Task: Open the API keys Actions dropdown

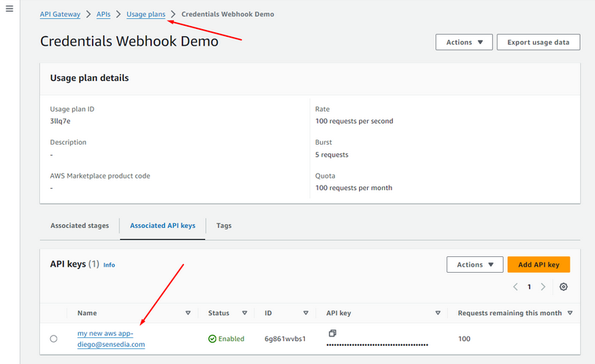Action: (475, 265)
